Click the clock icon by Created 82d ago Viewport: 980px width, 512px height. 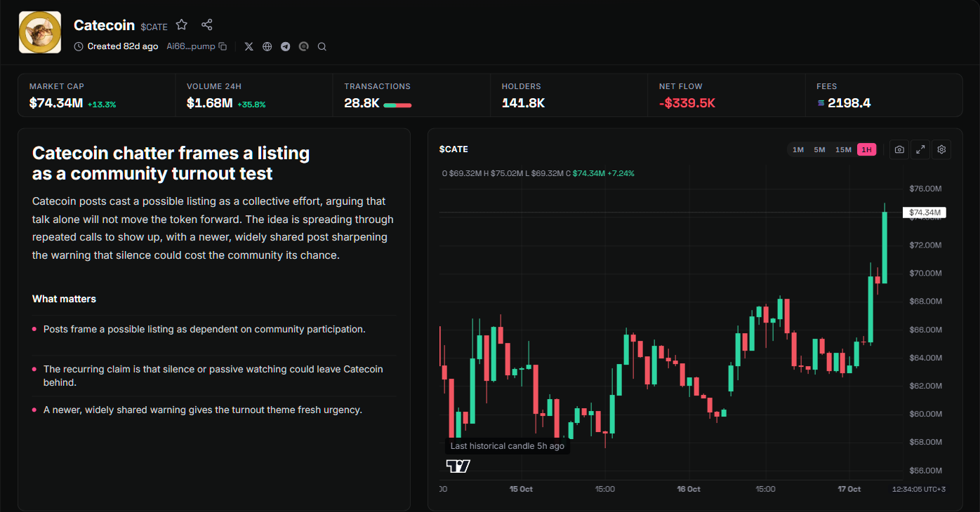(79, 46)
